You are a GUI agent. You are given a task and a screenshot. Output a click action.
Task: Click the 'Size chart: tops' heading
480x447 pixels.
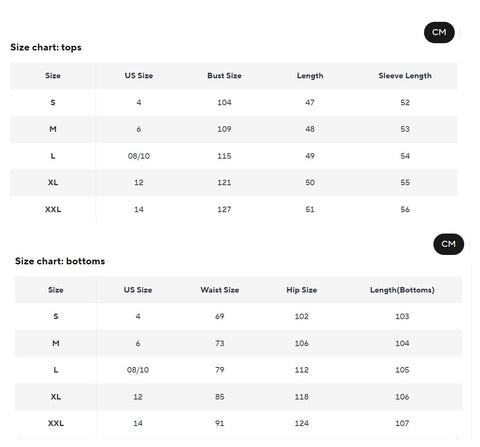(x=46, y=47)
